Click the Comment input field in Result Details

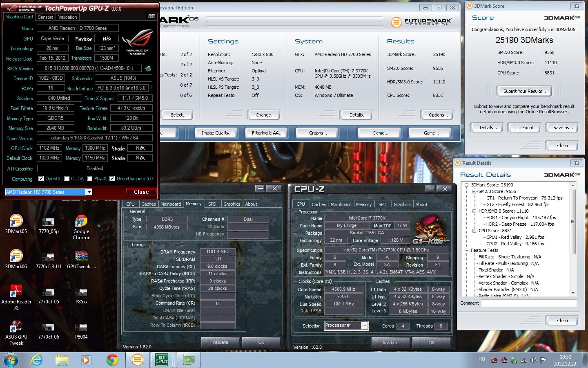click(529, 303)
